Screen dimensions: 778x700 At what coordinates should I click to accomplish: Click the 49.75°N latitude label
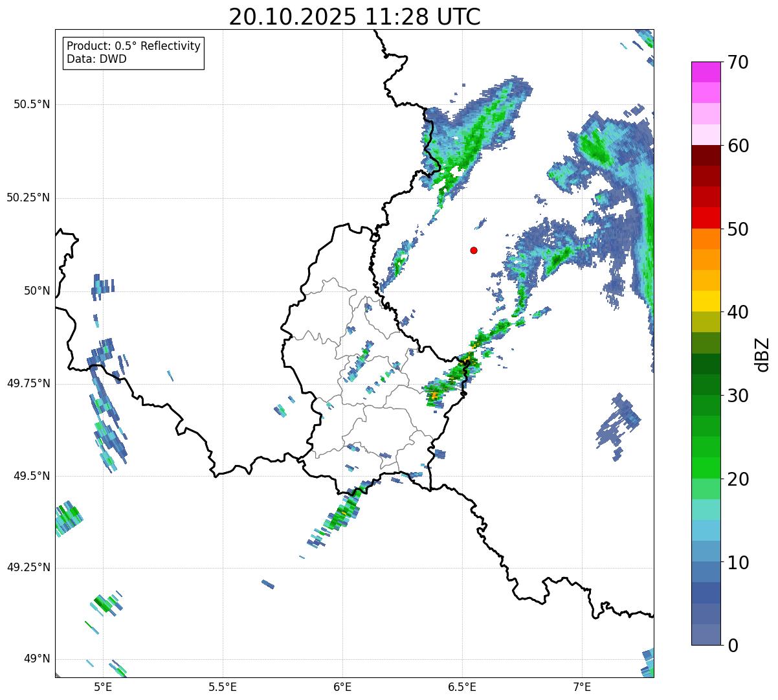click(28, 383)
